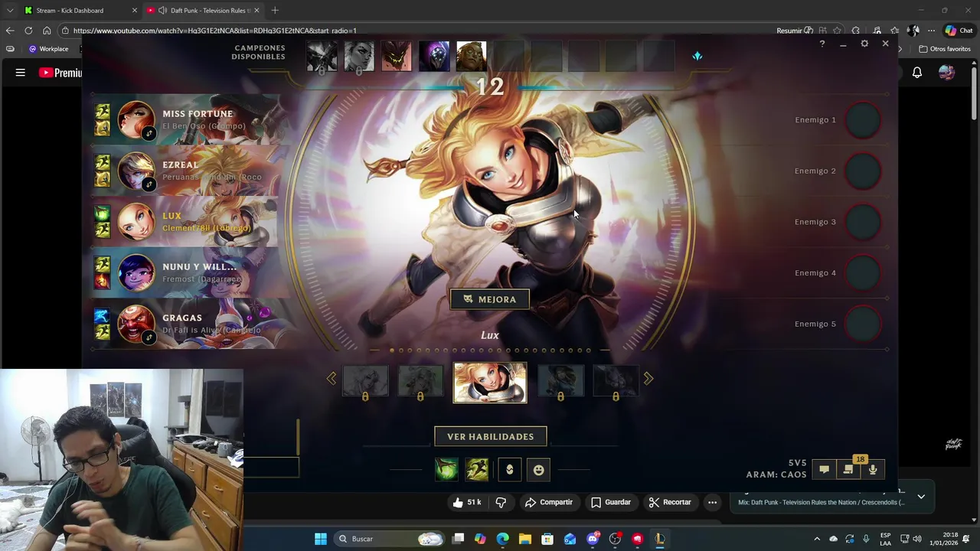Open the emote selector smiley

[539, 469]
